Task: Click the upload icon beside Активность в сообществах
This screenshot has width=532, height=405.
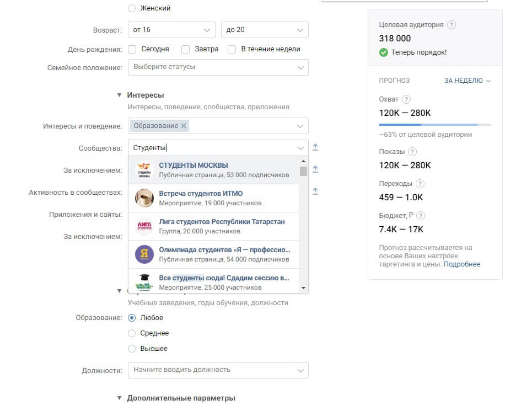Action: point(315,191)
